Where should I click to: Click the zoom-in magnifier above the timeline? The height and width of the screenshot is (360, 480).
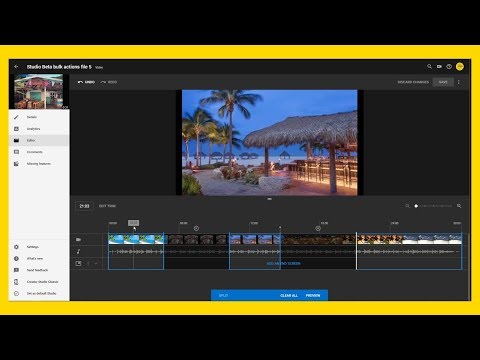point(459,206)
